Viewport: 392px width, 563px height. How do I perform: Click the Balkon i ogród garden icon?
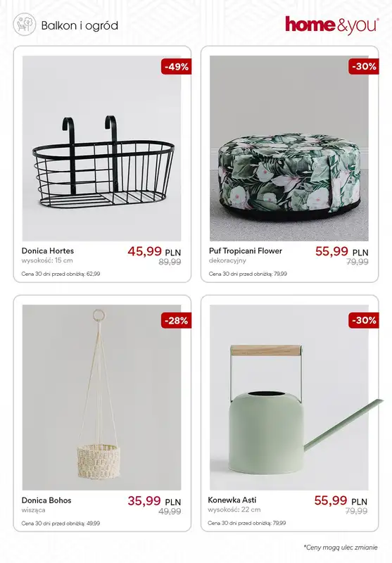tap(25, 25)
